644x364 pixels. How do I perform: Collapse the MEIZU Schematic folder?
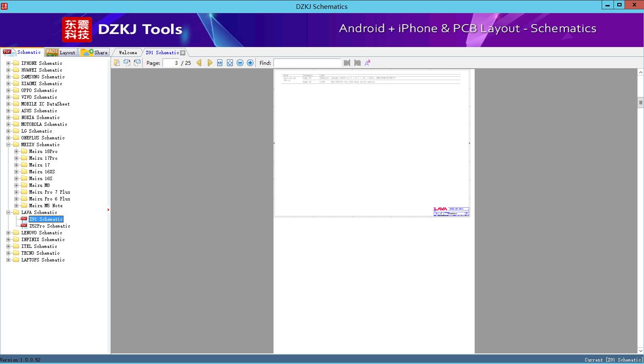pos(8,144)
